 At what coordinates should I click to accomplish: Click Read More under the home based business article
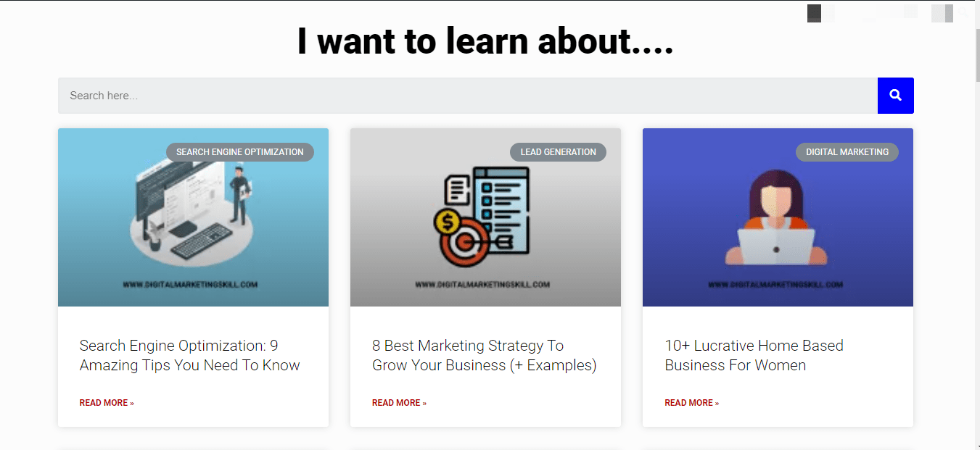[x=691, y=403]
